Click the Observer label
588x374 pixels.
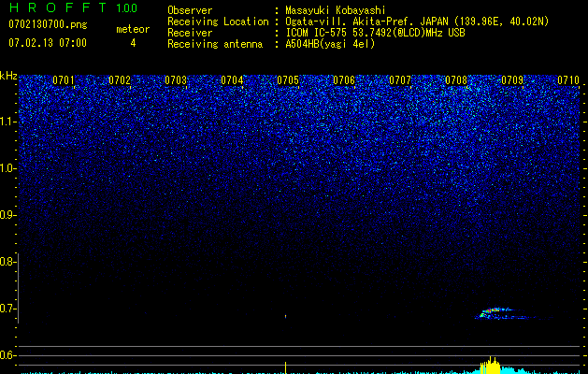pyautogui.click(x=190, y=10)
